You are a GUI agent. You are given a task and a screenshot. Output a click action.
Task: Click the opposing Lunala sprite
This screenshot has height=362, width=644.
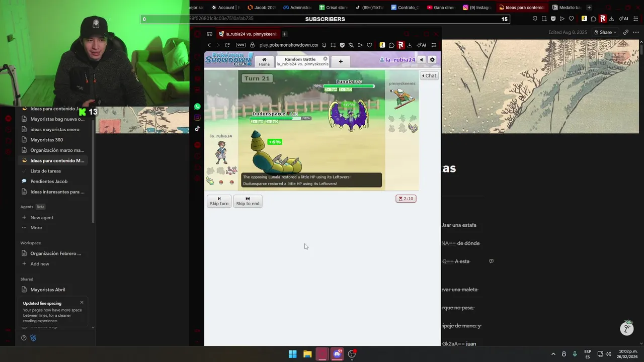click(x=349, y=116)
